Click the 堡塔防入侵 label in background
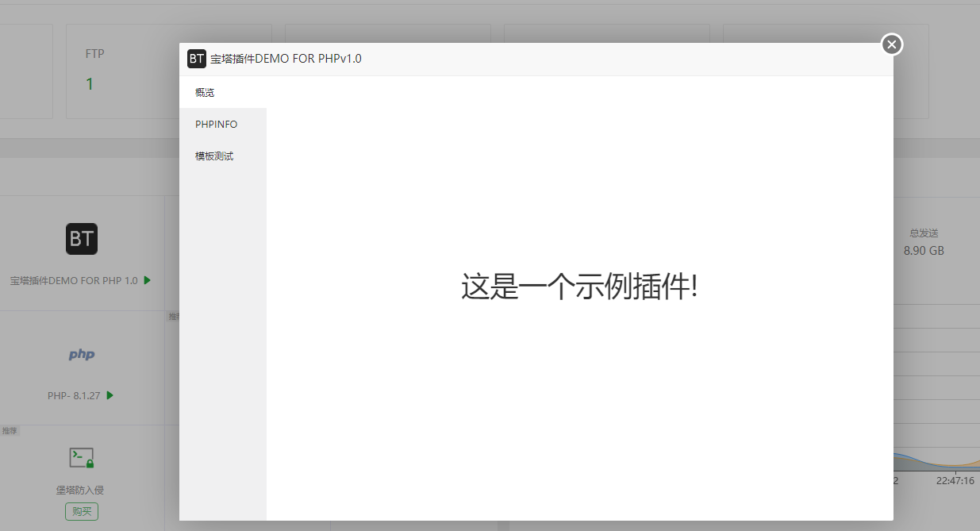The height and width of the screenshot is (531, 980). pyautogui.click(x=82, y=491)
